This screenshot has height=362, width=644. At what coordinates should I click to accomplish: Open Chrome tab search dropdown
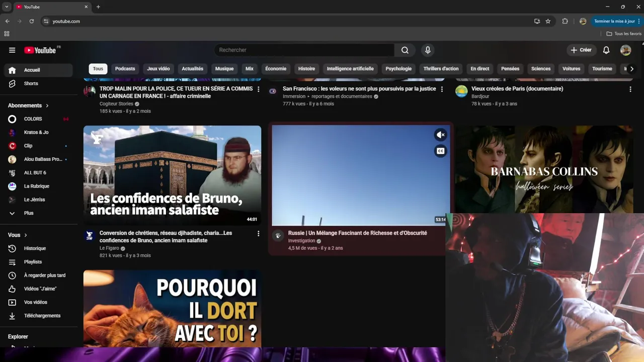click(7, 7)
